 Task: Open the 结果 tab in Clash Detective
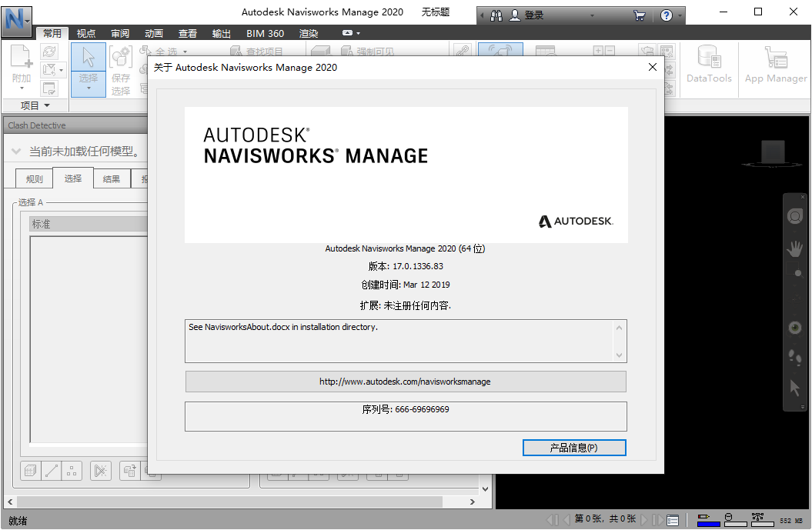point(111,178)
